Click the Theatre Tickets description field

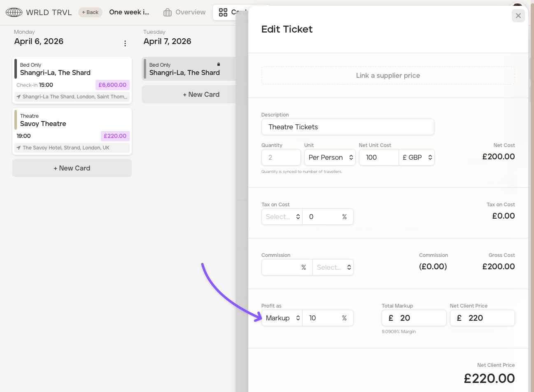(347, 127)
